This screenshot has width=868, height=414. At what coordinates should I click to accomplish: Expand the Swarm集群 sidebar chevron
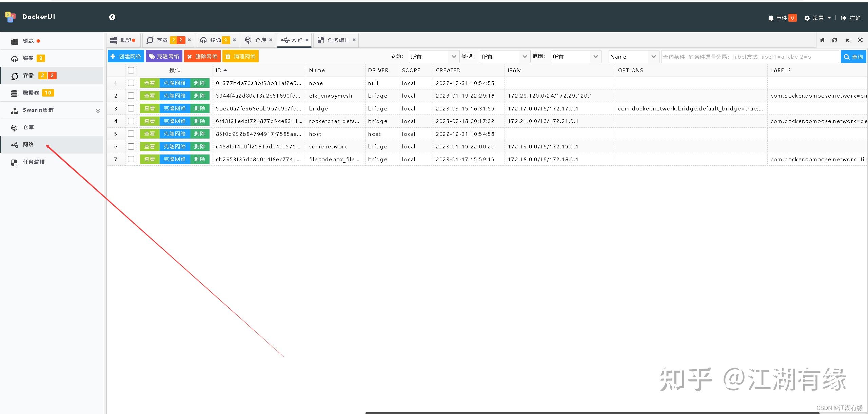pyautogui.click(x=98, y=110)
